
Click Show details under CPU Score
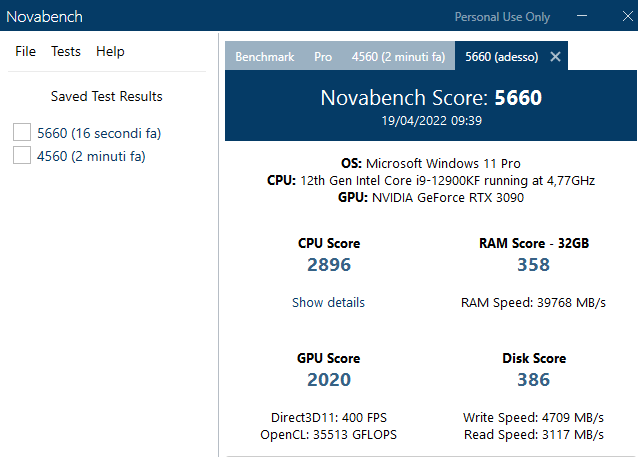pos(328,302)
